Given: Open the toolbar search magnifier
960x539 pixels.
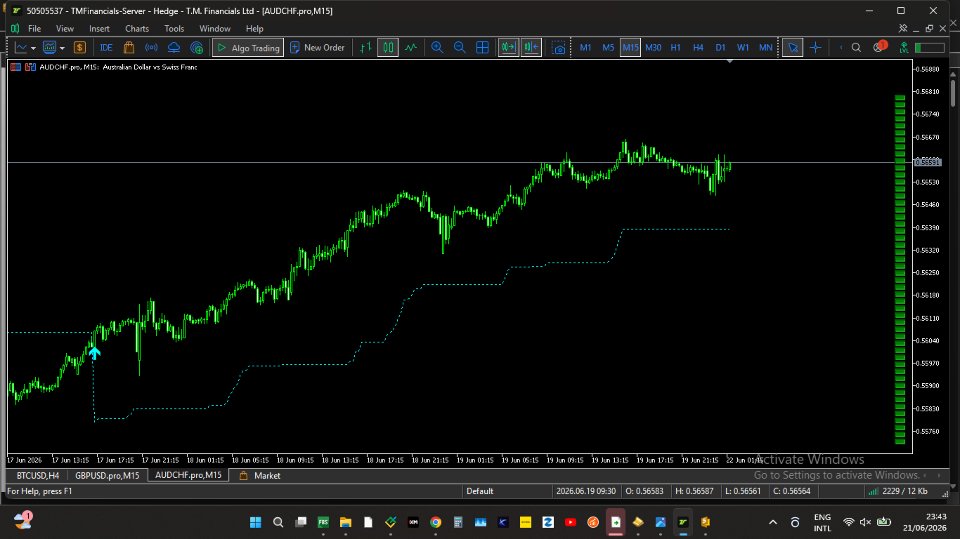Looking at the screenshot, I should coord(857,47).
